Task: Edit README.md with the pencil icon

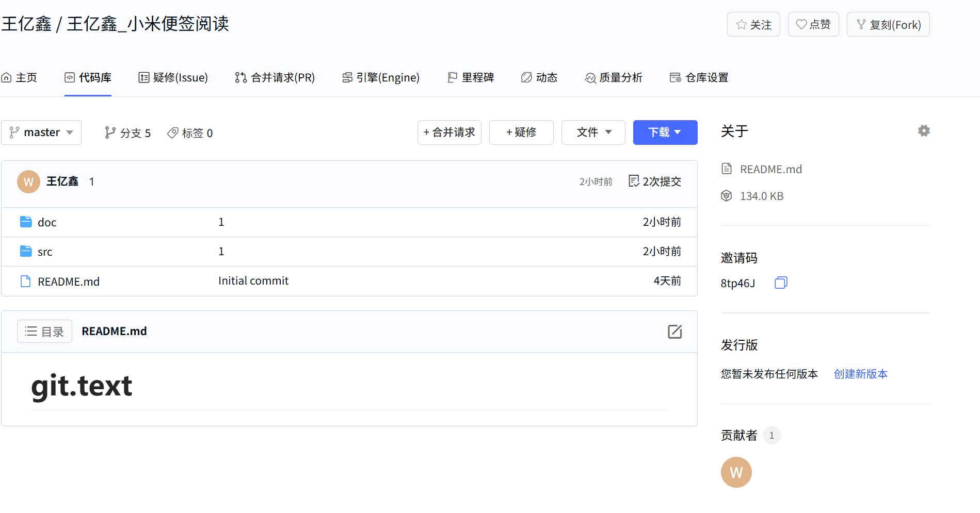Action: click(x=674, y=332)
